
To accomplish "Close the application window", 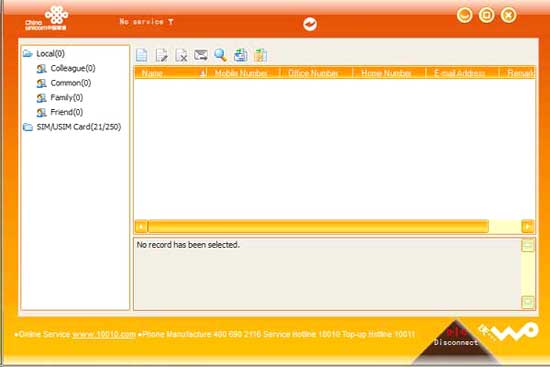I will [509, 15].
